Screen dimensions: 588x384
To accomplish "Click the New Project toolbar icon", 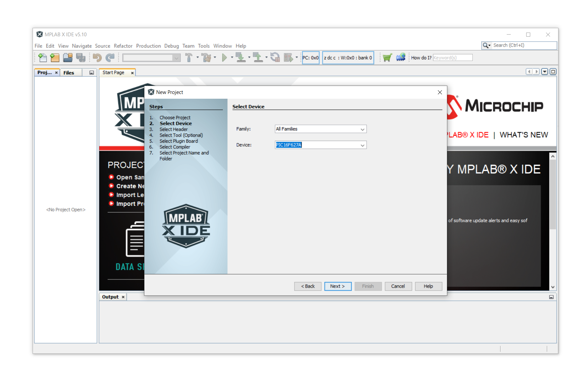I will click(55, 58).
